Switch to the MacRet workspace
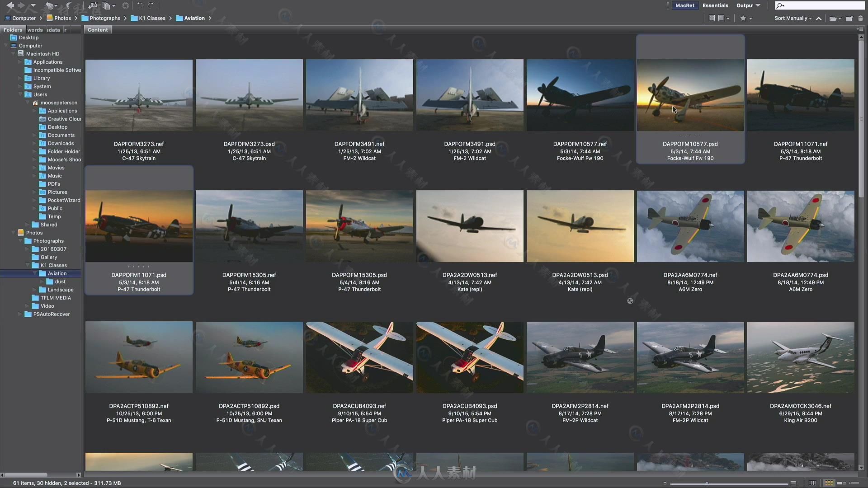The image size is (868, 488). click(684, 5)
